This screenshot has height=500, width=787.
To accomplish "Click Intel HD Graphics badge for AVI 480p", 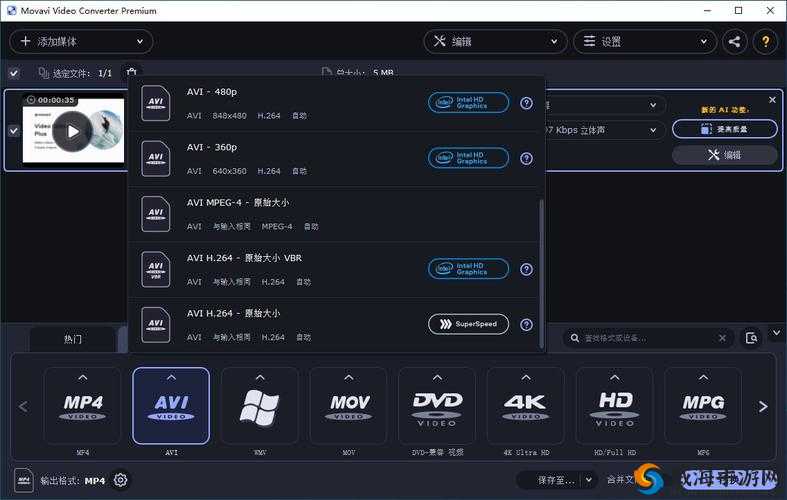I will [468, 103].
